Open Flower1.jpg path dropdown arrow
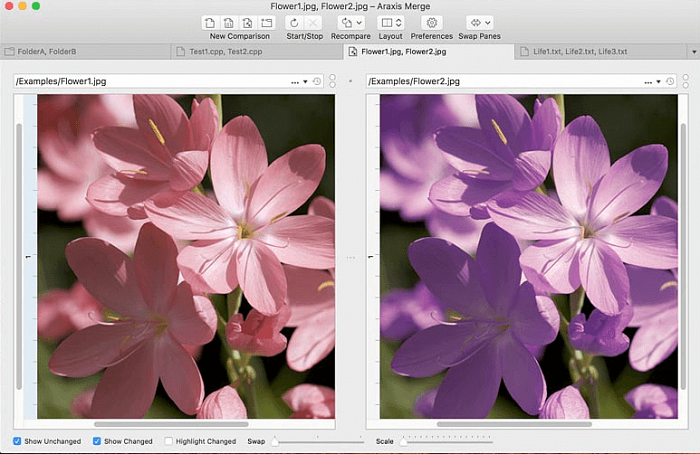This screenshot has height=454, width=700. (x=305, y=82)
